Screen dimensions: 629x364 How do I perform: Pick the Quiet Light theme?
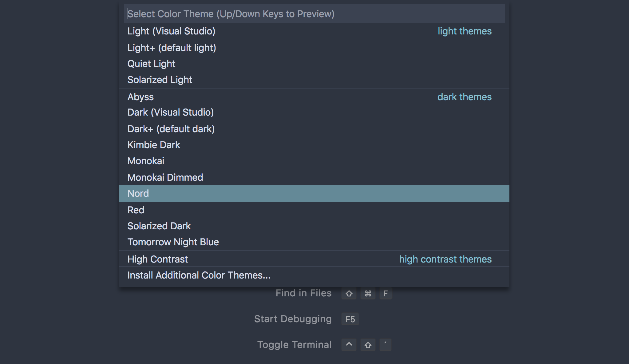314,64
